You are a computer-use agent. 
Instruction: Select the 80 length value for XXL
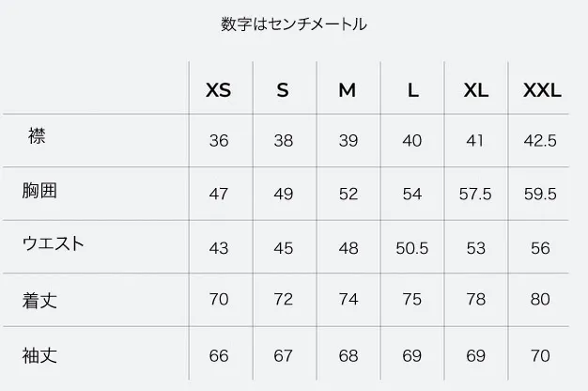coord(540,303)
